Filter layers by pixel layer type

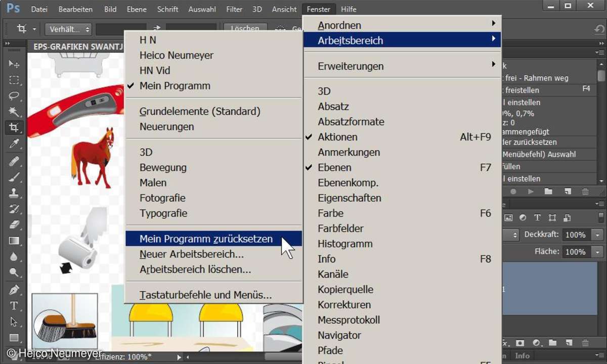(x=508, y=218)
